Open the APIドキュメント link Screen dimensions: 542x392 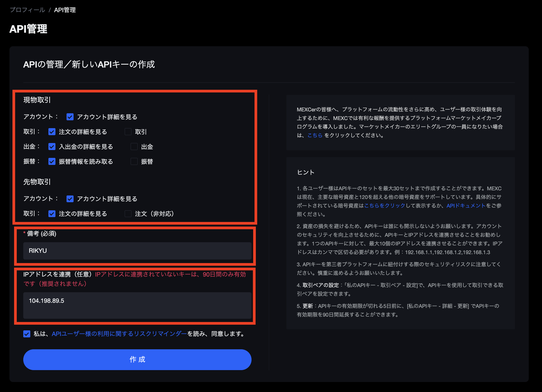click(466, 205)
